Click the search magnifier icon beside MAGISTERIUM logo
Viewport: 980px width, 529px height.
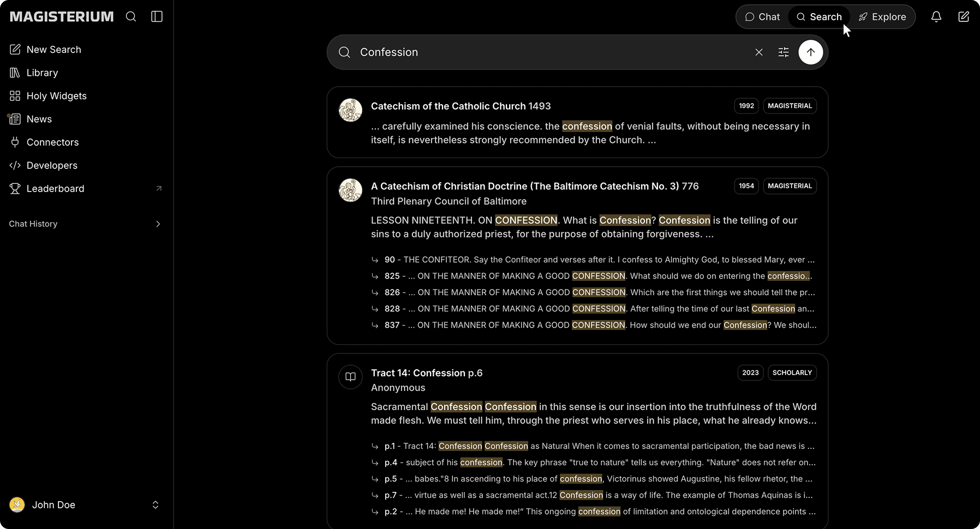[x=131, y=16]
